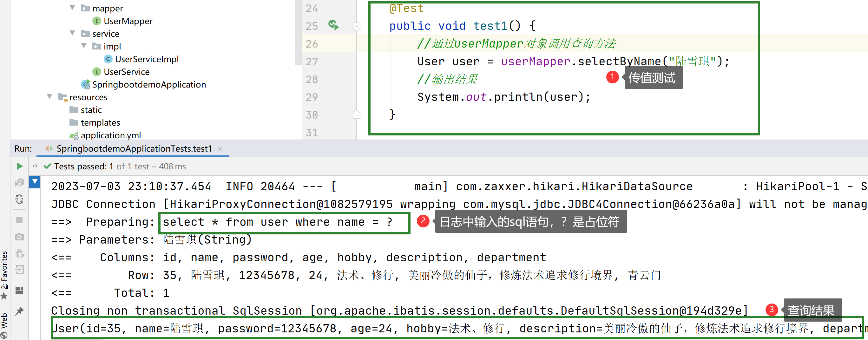Select the templates folder
The width and height of the screenshot is (868, 340).
coord(101,123)
